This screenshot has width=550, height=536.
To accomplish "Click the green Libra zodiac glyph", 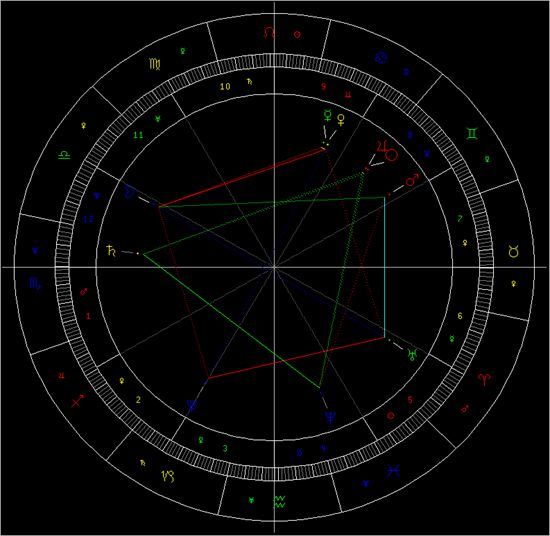I will 64,154.
